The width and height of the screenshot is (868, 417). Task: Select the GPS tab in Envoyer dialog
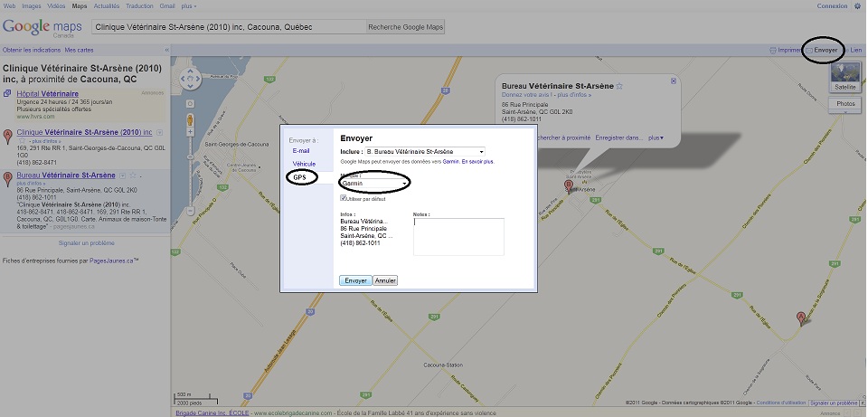[x=299, y=177]
